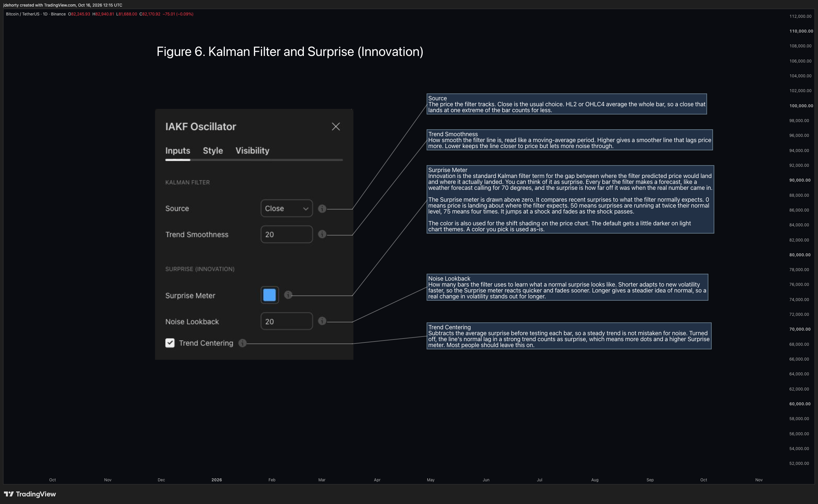Viewport: 818px width, 504px height.
Task: Click the KALMAN FILTER section heading
Action: point(187,182)
